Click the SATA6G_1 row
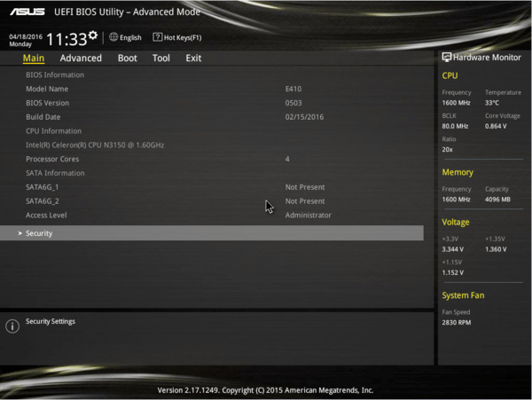 (x=43, y=187)
